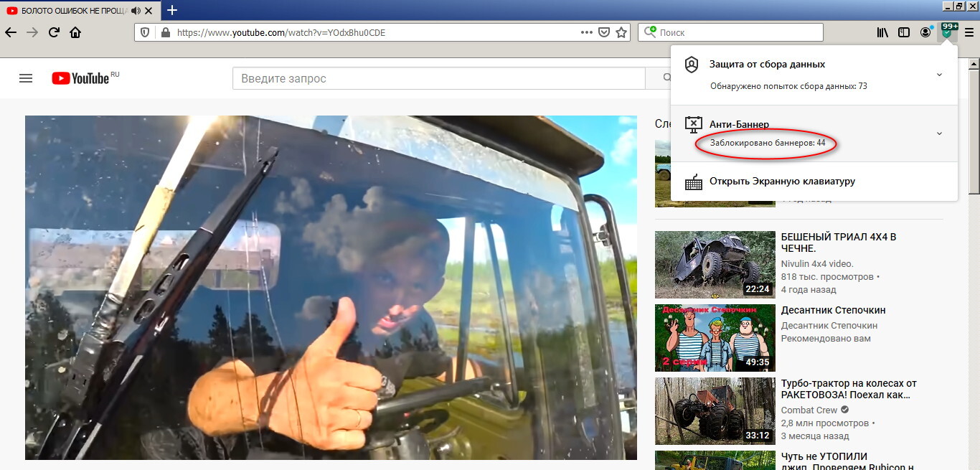Click the on-screen keyboard icon

(693, 182)
